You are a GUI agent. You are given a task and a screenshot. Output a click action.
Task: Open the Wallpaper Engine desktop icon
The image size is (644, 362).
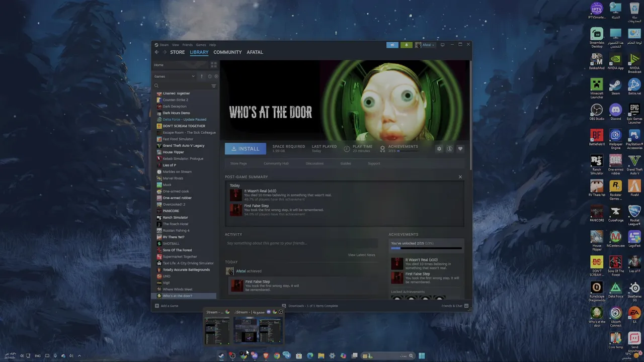click(615, 139)
